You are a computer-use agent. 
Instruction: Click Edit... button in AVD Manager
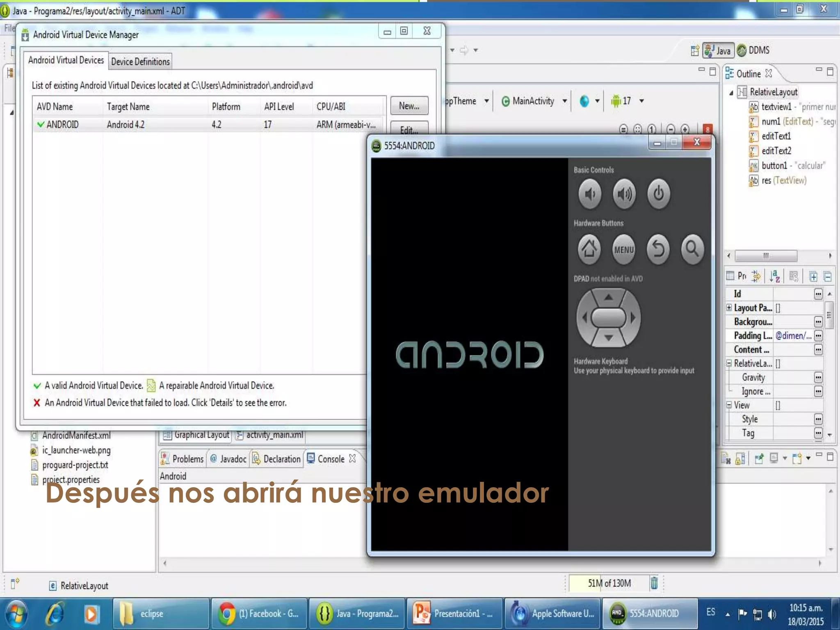click(409, 129)
